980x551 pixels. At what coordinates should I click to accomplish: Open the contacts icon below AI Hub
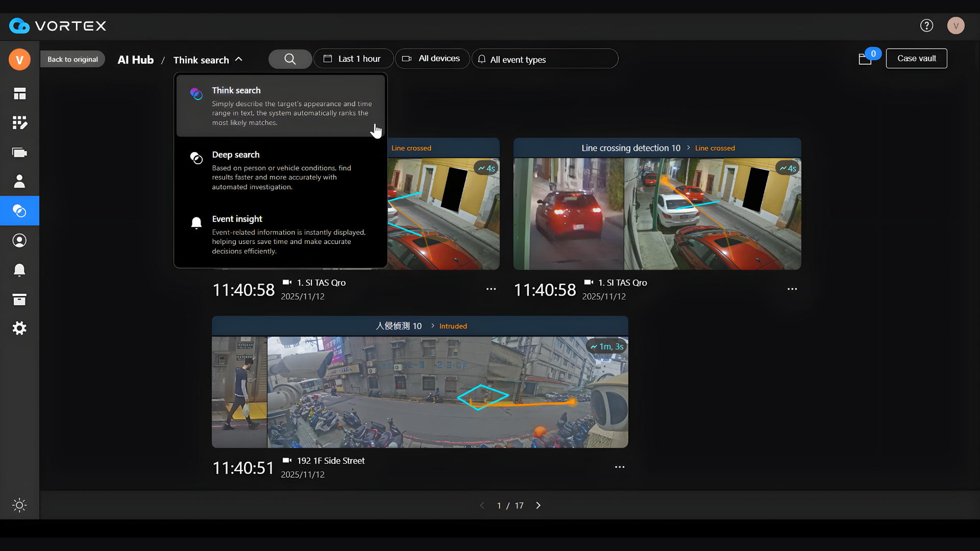point(19,240)
